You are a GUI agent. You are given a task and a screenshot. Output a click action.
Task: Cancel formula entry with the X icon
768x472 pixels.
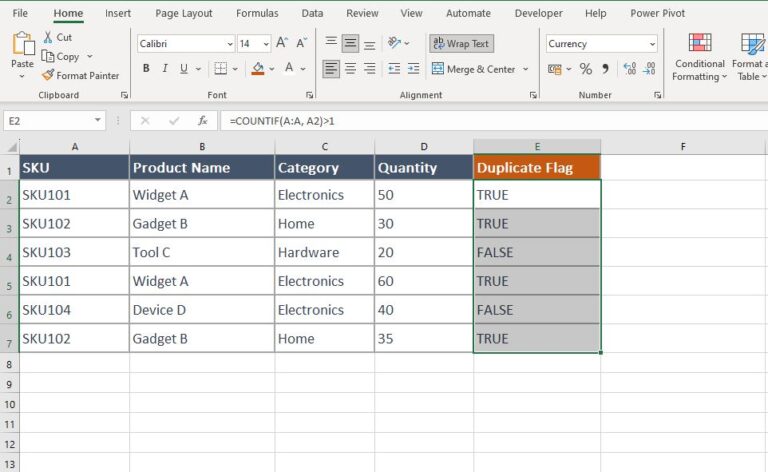(145, 120)
